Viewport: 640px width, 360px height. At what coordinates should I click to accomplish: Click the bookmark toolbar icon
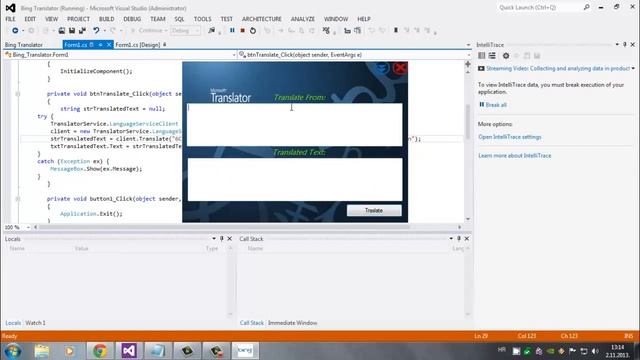click(x=396, y=31)
